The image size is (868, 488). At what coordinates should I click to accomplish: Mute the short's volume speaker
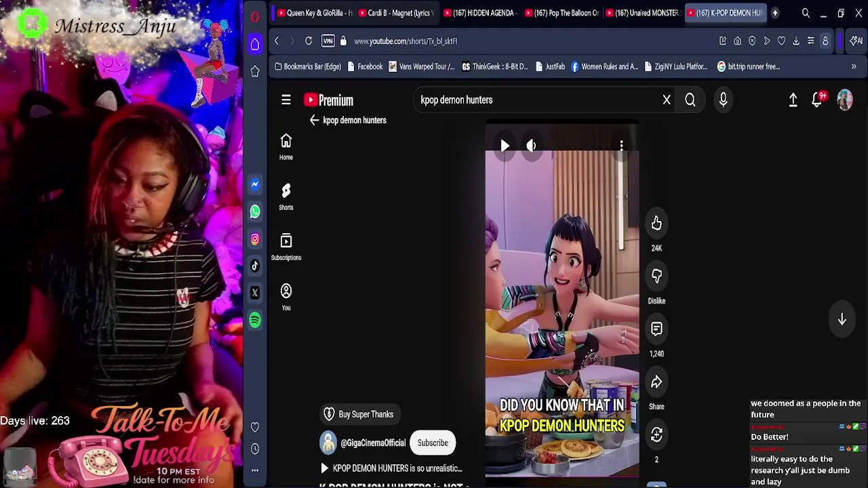(532, 146)
